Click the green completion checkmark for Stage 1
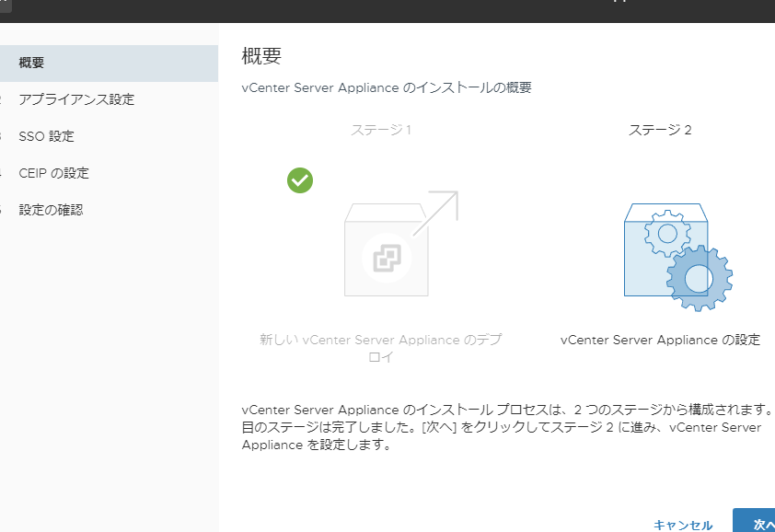This screenshot has width=775, height=532. [299, 180]
